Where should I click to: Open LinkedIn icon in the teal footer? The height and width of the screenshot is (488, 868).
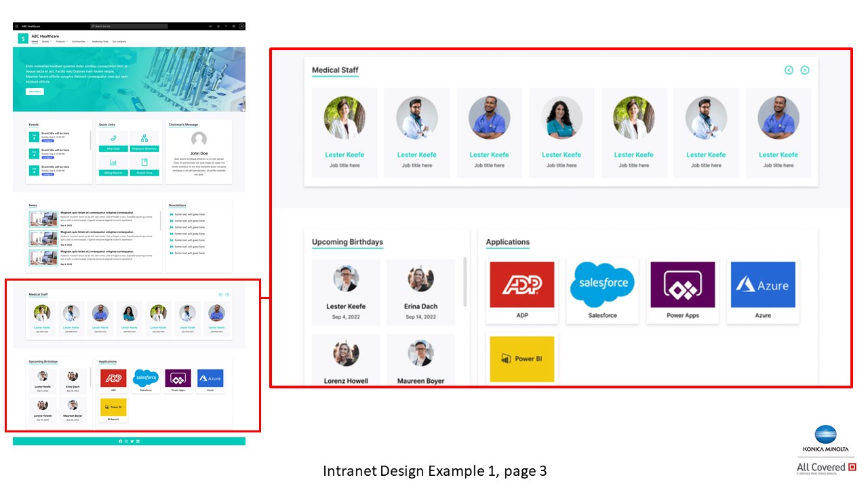tap(138, 441)
